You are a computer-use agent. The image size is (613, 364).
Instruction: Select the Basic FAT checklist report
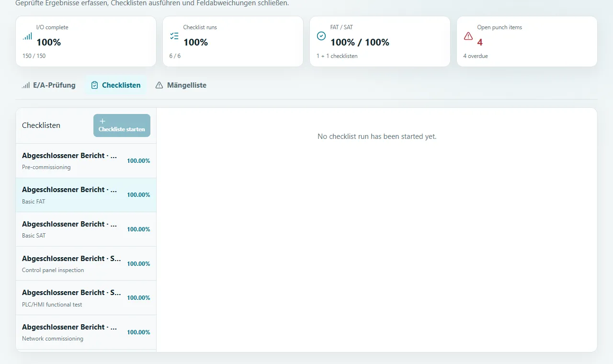click(x=86, y=195)
